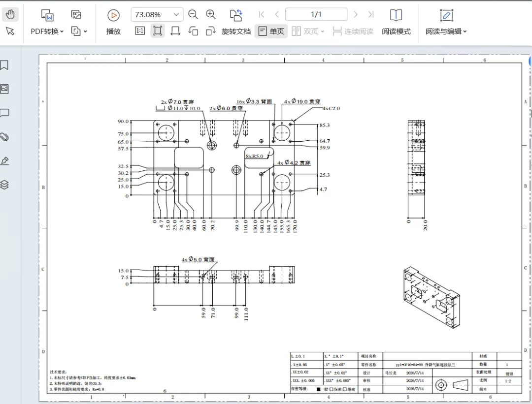Enable 连续阅读 continuous reading

pyautogui.click(x=353, y=31)
